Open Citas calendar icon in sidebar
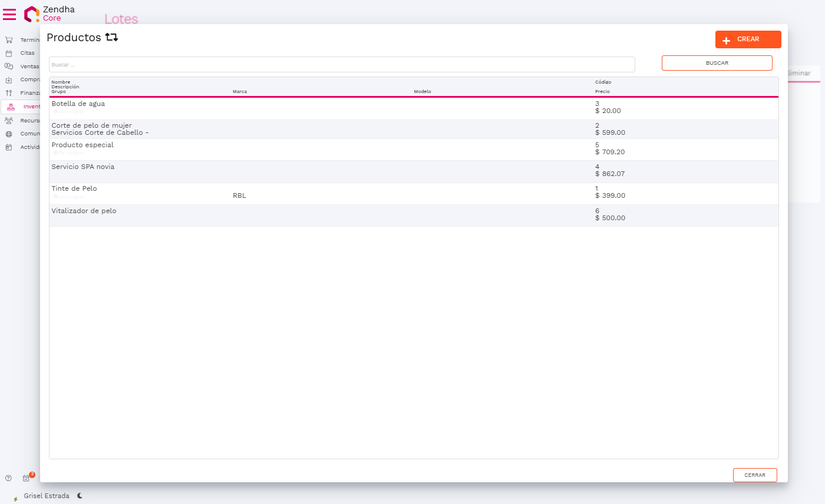This screenshot has height=504, width=825. click(x=9, y=53)
